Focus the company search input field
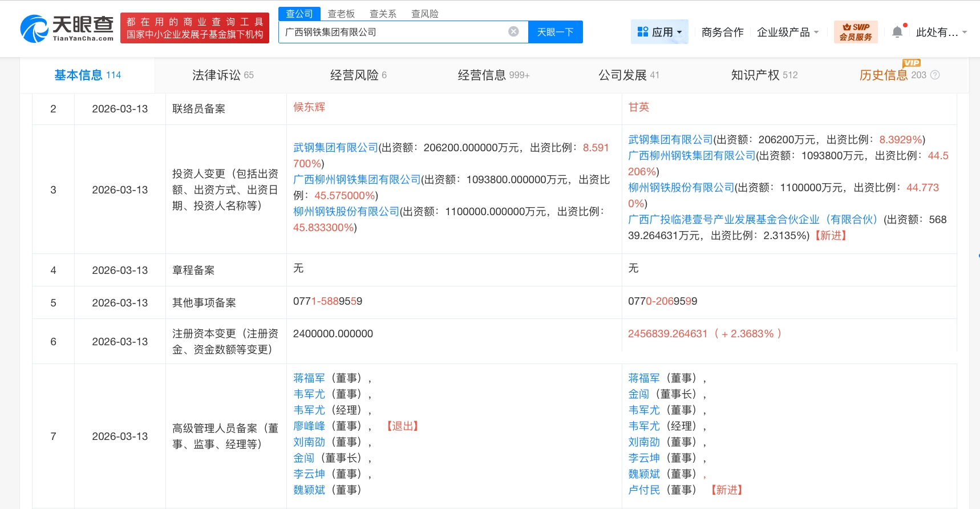This screenshot has width=980, height=509. pos(394,32)
